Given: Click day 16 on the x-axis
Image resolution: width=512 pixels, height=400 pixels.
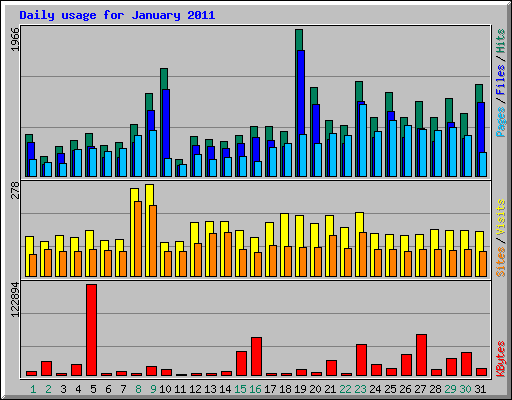Looking at the screenshot, I should (255, 389).
